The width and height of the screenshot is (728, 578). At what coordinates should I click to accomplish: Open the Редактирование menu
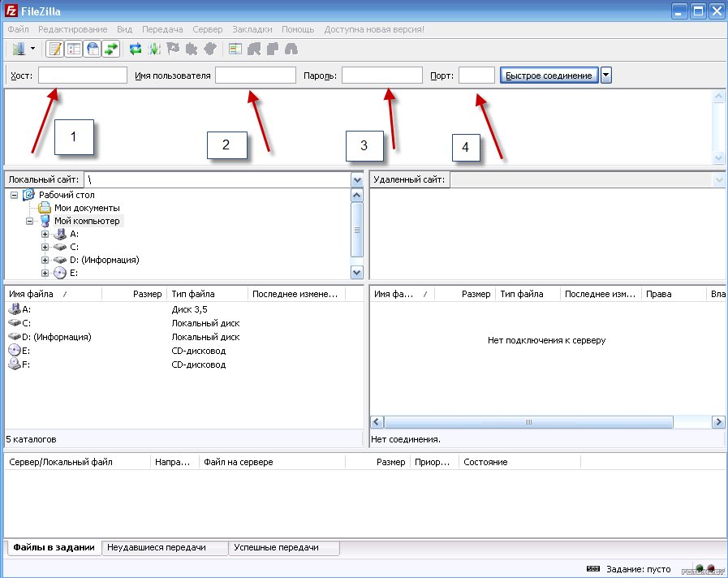tap(72, 29)
